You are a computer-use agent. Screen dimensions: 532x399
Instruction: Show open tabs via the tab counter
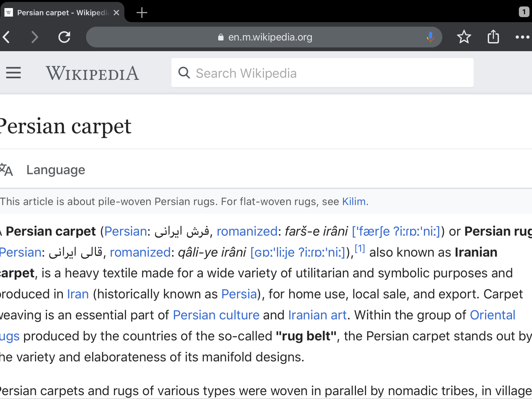[524, 12]
